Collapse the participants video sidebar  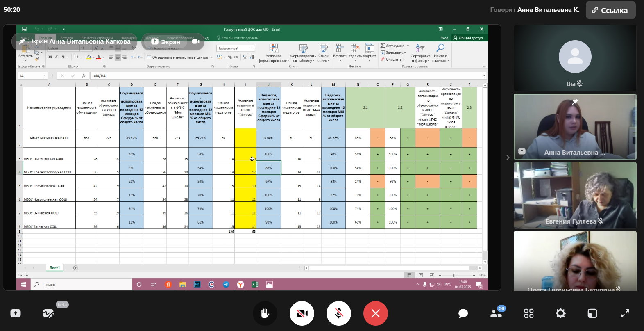point(508,158)
